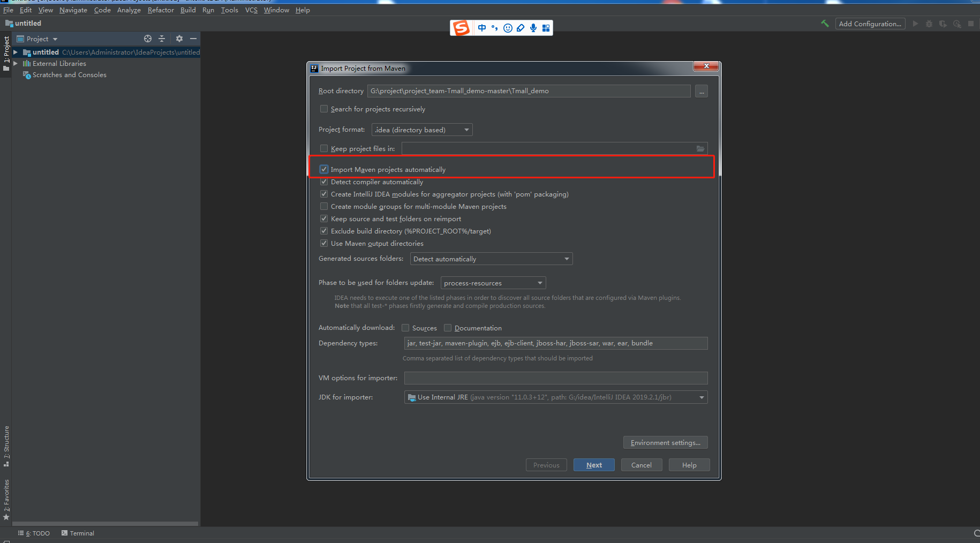The width and height of the screenshot is (980, 543).
Task: Open the Terminal tool window tab
Action: pos(78,533)
